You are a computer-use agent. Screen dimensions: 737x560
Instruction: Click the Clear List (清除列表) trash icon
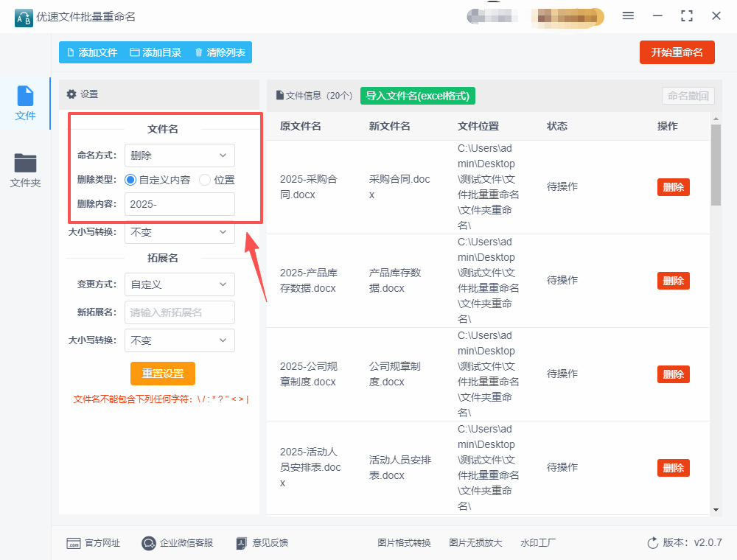coord(199,52)
